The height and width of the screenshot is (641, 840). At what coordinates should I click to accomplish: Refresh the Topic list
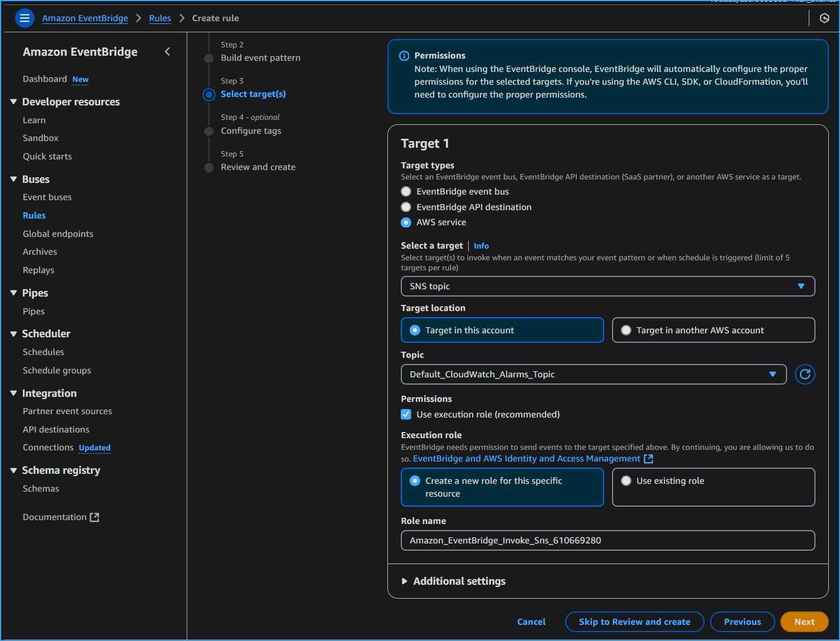pos(804,374)
